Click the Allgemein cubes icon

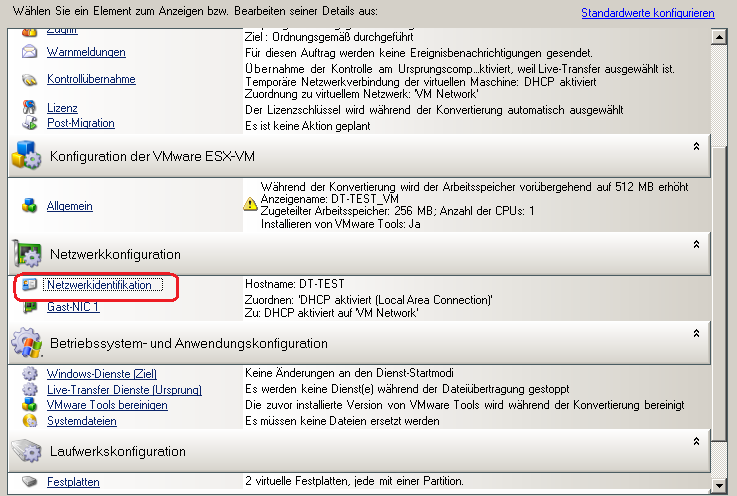click(30, 205)
